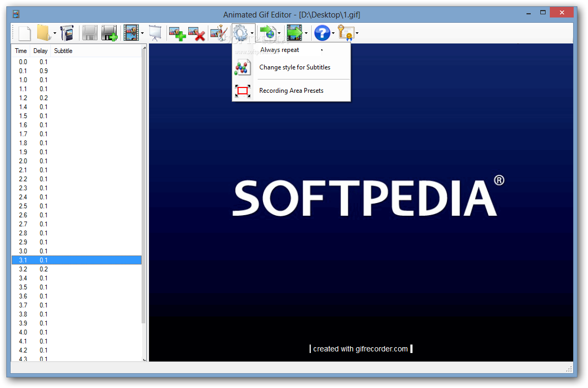
Task: Start recording with the camcorder icon
Action: pyautogui.click(x=67, y=33)
